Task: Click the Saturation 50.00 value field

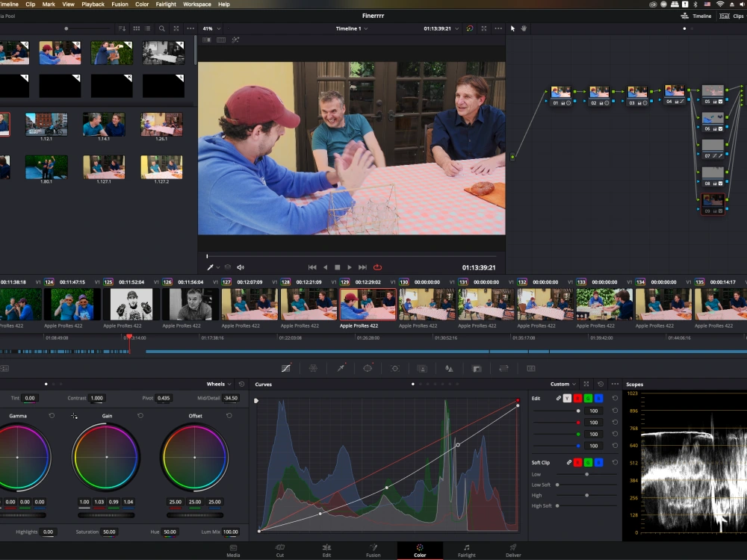Action: point(109,532)
